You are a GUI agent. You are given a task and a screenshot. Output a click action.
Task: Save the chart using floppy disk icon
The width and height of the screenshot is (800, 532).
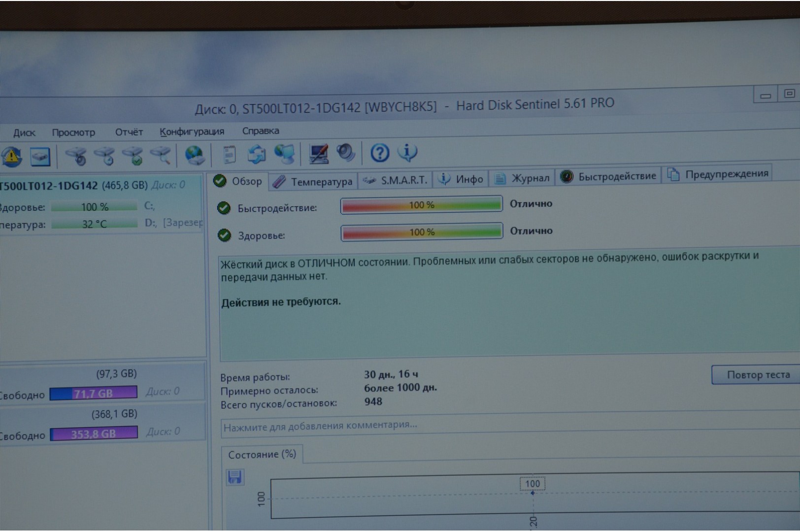[x=234, y=477]
